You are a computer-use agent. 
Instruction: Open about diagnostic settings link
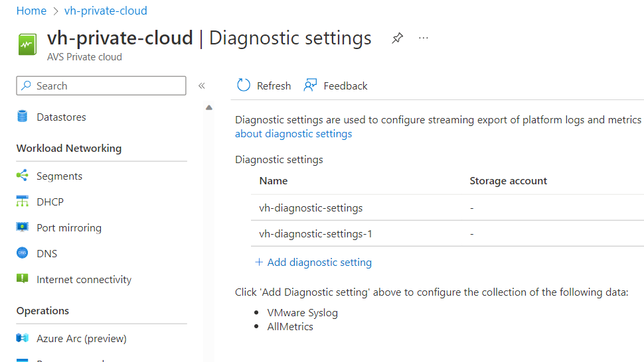click(293, 134)
